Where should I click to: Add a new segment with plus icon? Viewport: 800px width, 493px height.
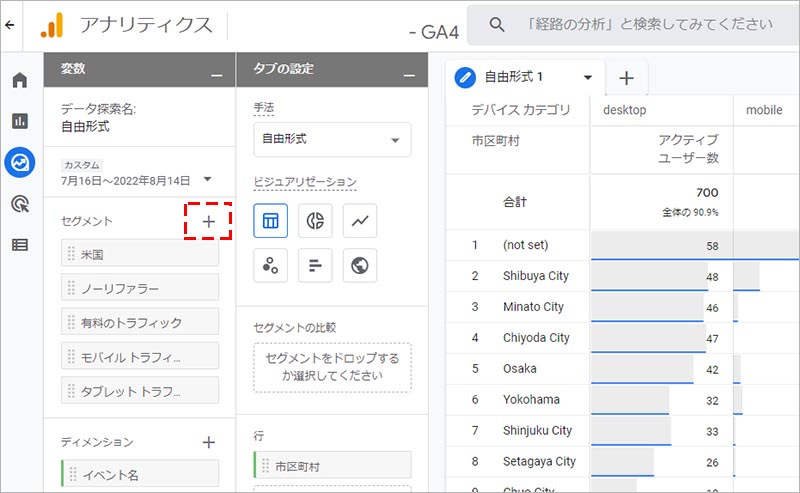pyautogui.click(x=208, y=221)
